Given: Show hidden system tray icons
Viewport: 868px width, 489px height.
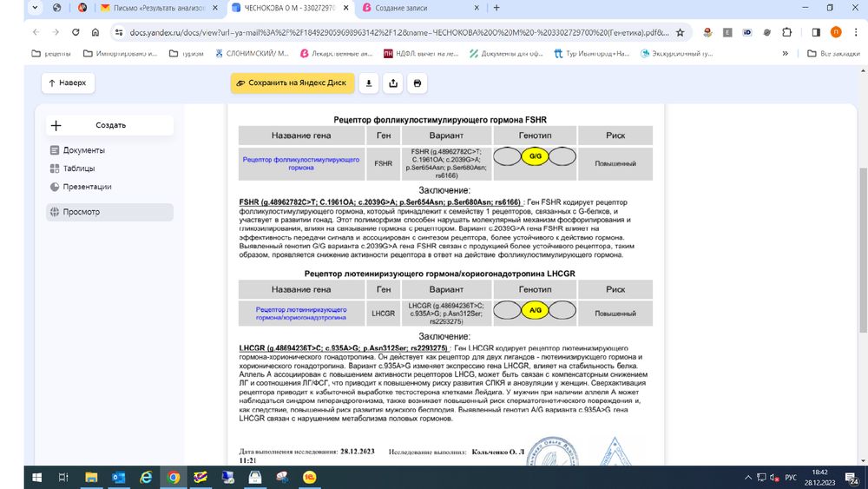Looking at the screenshot, I should pyautogui.click(x=748, y=478).
